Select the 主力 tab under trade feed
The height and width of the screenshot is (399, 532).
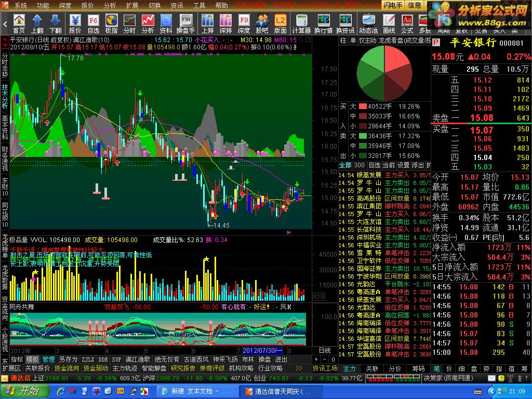(350, 368)
